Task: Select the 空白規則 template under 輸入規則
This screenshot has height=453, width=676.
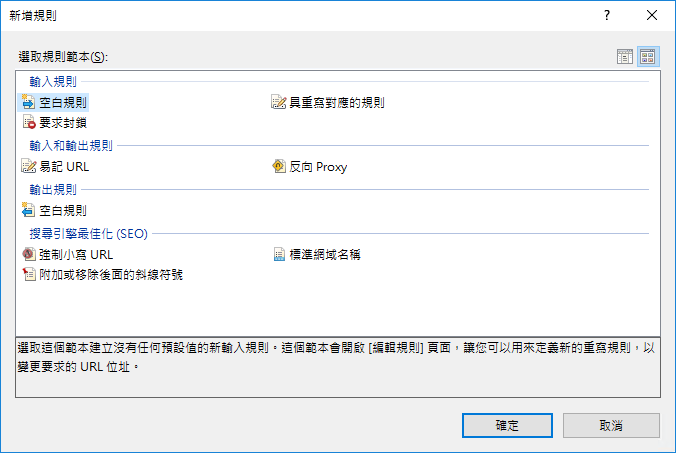Action: (62, 102)
